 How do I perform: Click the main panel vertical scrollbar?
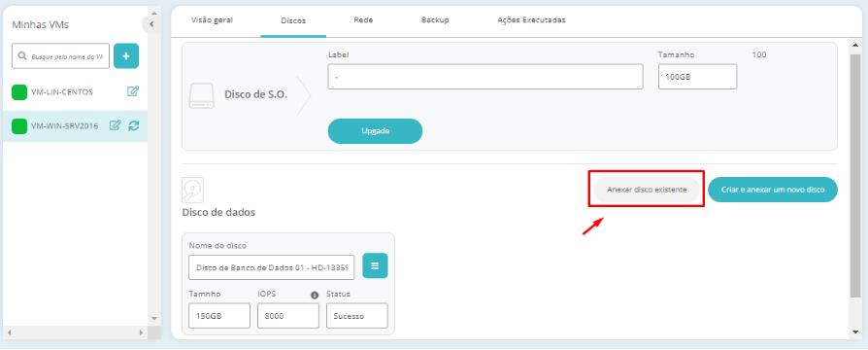(x=855, y=176)
